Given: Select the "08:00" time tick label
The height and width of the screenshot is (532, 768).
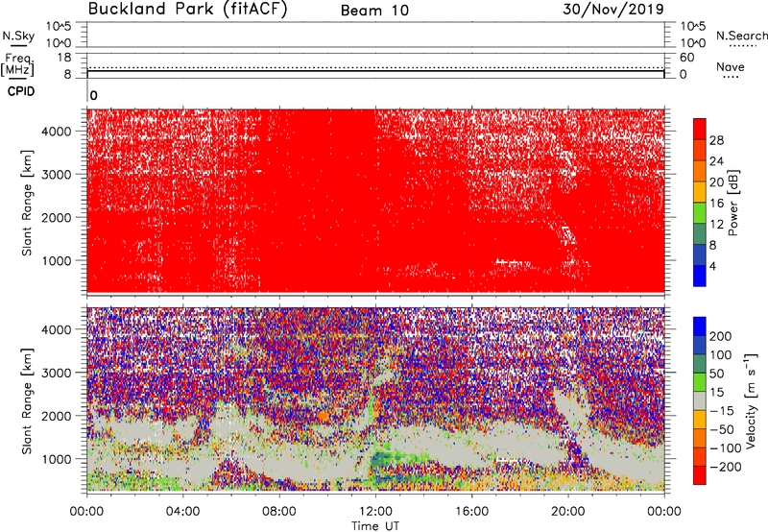Looking at the screenshot, I should (x=279, y=512).
